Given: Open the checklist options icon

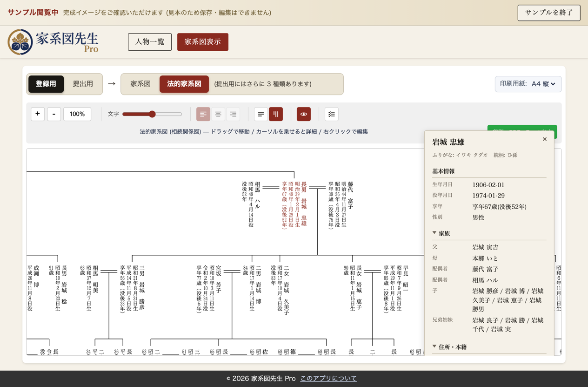Looking at the screenshot, I should tap(332, 114).
